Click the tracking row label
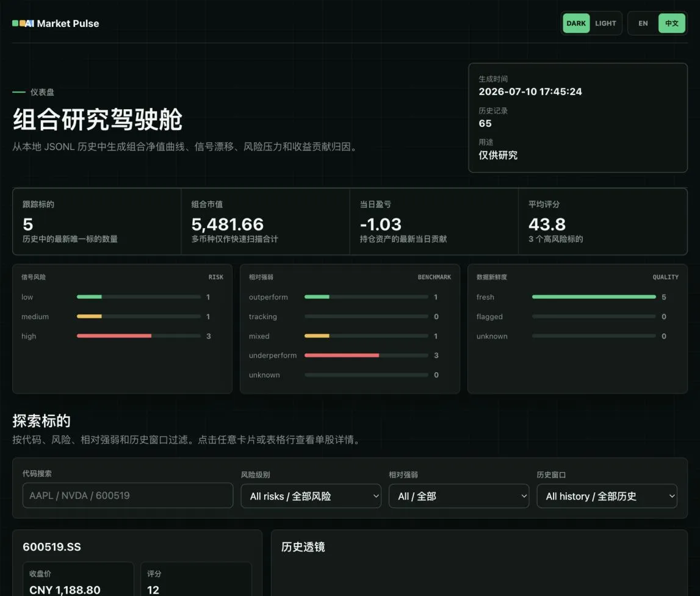 (262, 316)
